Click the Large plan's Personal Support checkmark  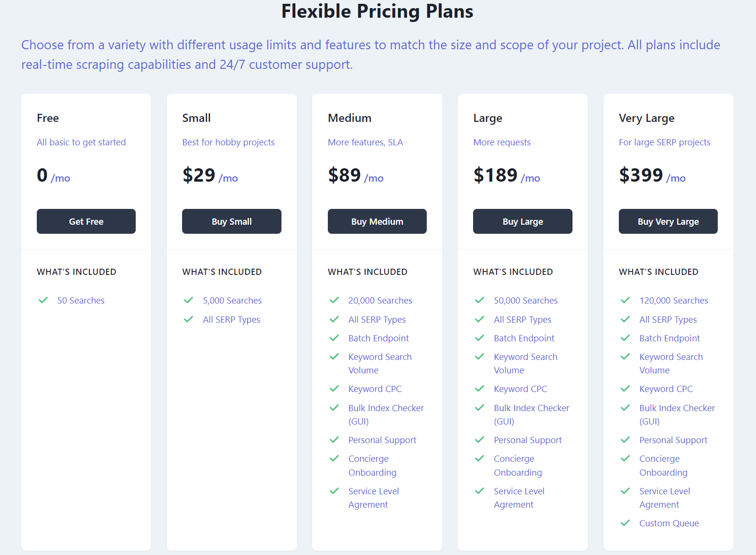coord(480,440)
